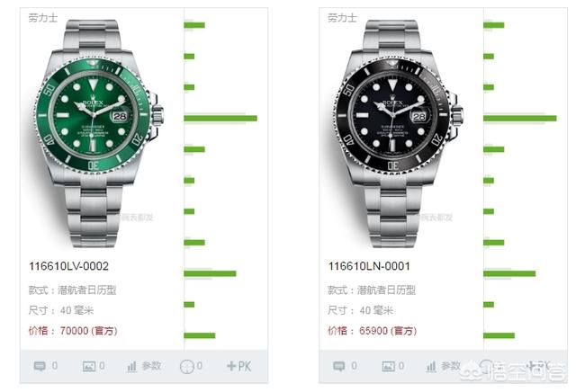Screen dimensions: 576x392
Task: Click second-longest bar near 116610LN-0001 title
Action: (x=509, y=273)
